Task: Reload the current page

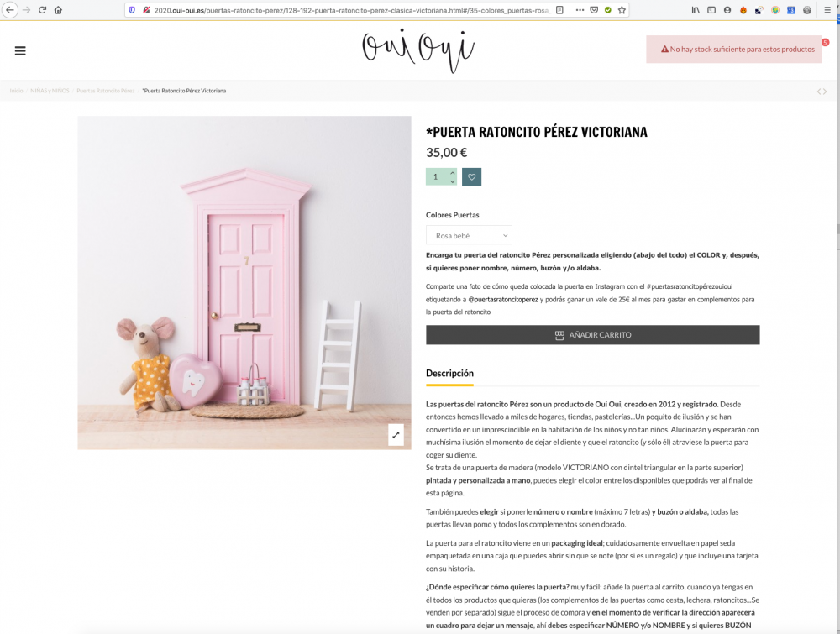Action: (x=42, y=9)
